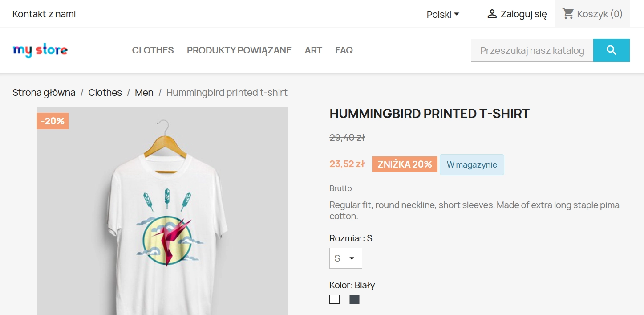Open the FAQ page
Screen dimensions: 644x315
(x=343, y=50)
